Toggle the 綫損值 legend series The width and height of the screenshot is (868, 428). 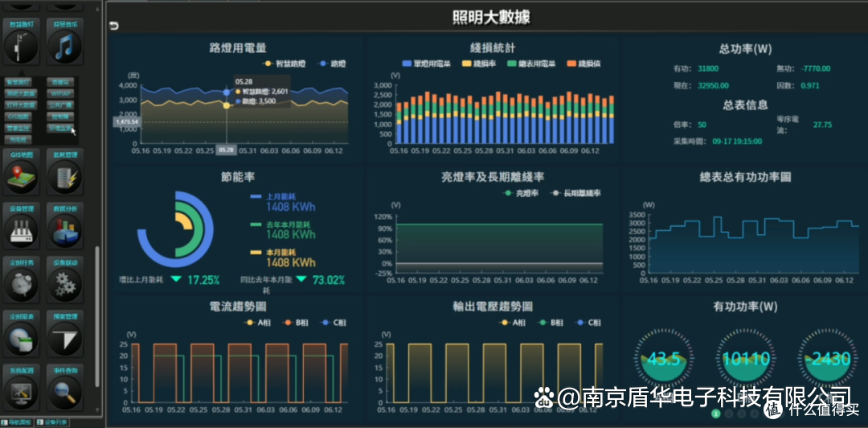coord(584,64)
